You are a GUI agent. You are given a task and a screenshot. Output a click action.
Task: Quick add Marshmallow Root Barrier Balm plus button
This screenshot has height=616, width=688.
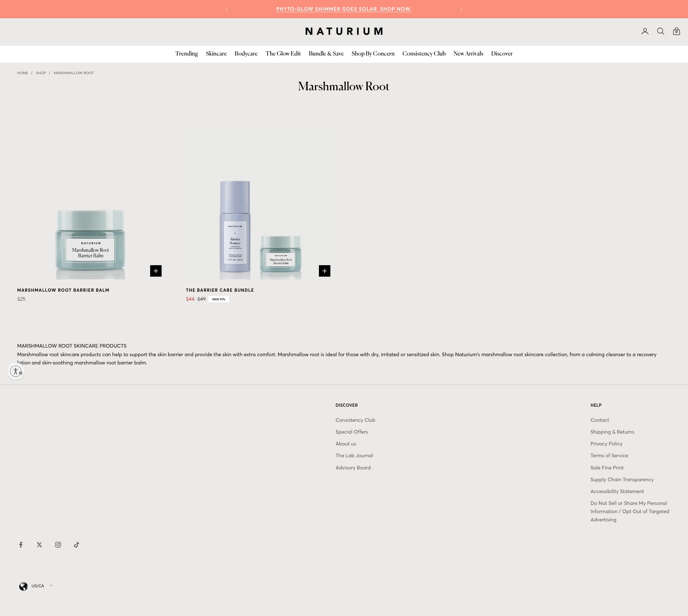coord(156,271)
